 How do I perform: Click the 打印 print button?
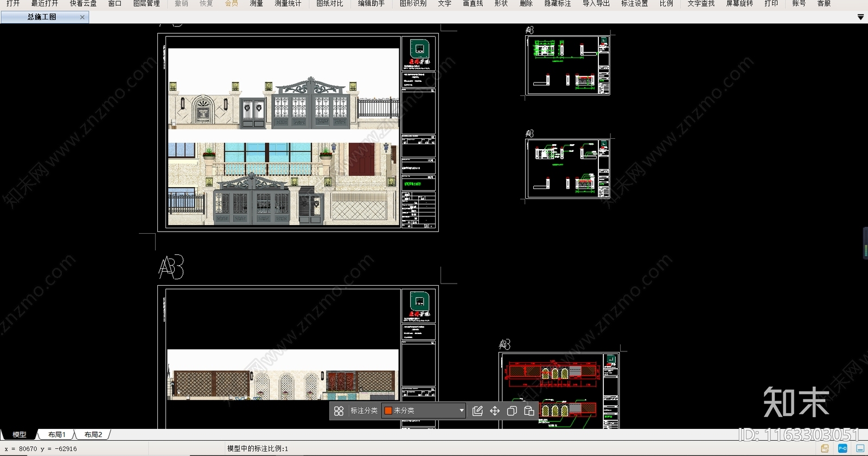click(771, 4)
